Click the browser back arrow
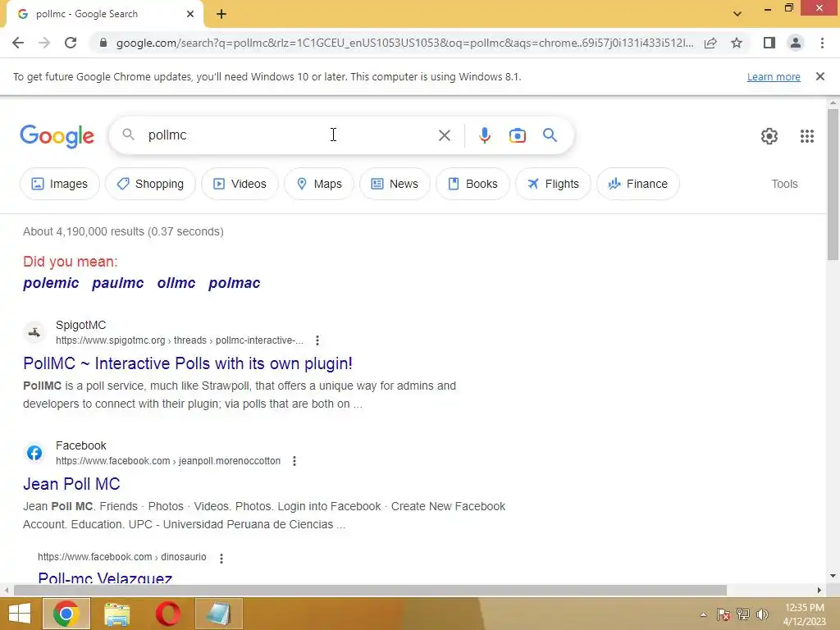 pos(18,43)
